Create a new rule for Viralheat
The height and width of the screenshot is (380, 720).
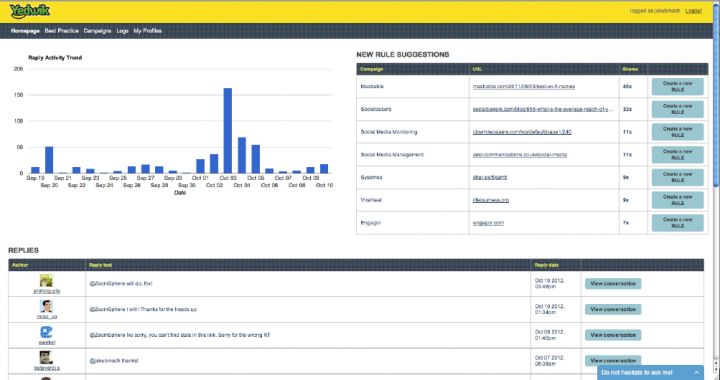677,200
